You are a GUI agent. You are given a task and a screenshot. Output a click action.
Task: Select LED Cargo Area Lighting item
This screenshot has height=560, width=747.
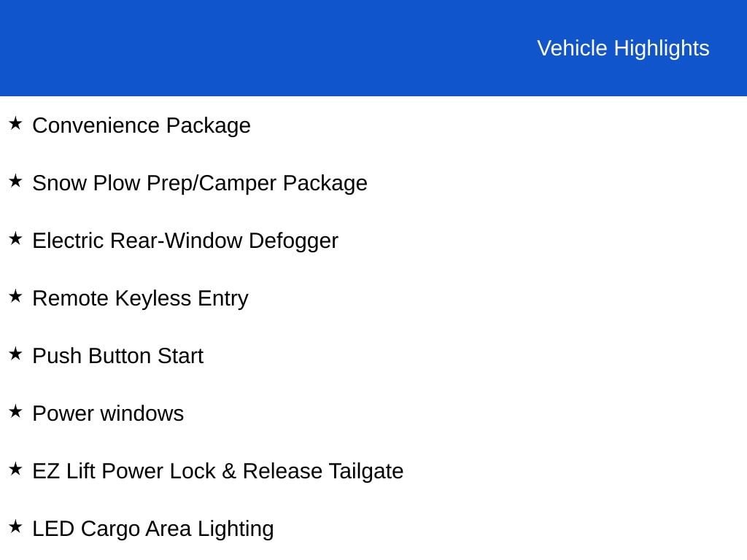point(153,529)
